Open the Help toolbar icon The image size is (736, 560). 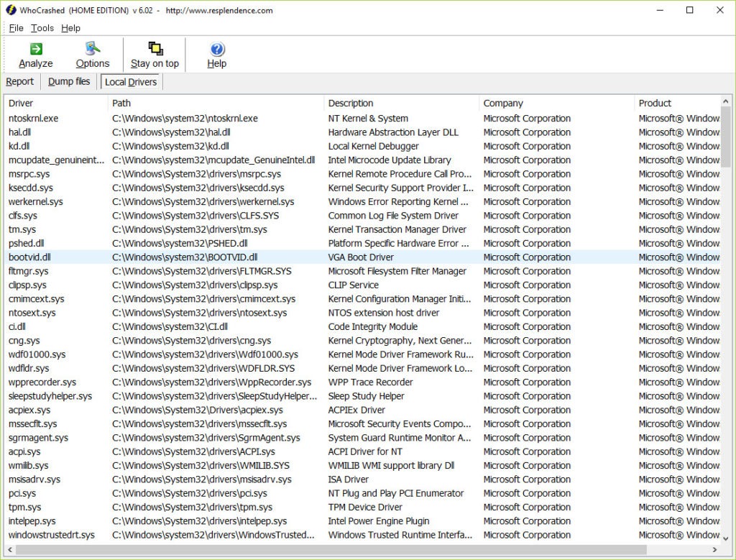(x=217, y=49)
